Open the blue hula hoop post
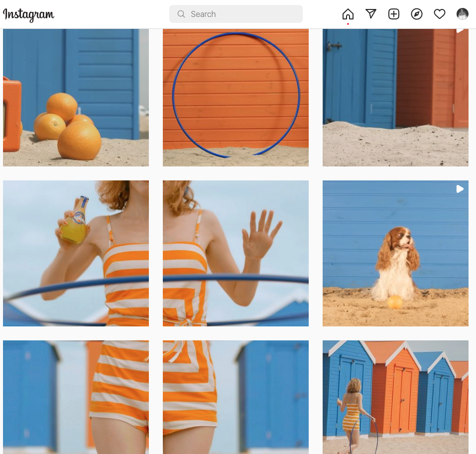 (236, 98)
